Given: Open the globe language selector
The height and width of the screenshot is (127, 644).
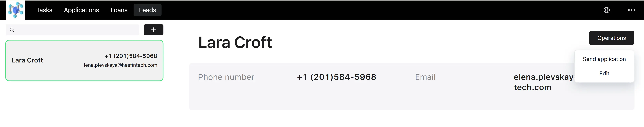Looking at the screenshot, I should [606, 10].
